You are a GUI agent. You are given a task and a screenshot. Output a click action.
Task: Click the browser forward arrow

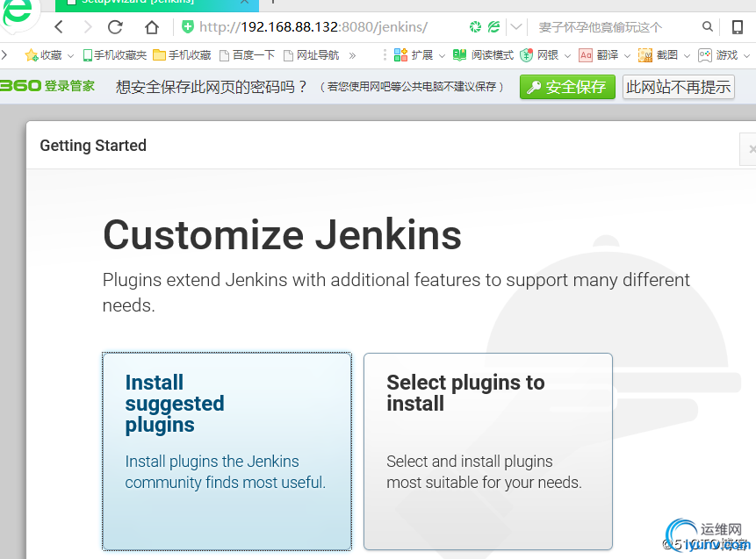(87, 26)
